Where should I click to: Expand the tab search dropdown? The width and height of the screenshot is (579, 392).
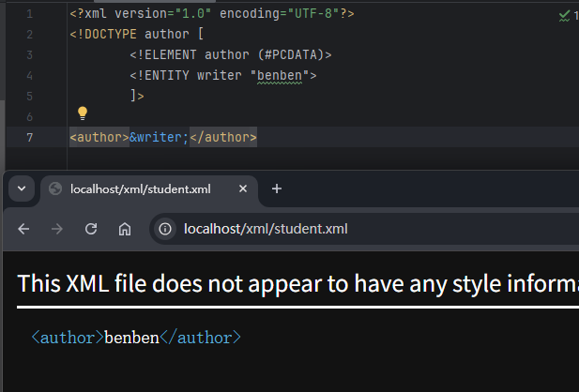(20, 188)
